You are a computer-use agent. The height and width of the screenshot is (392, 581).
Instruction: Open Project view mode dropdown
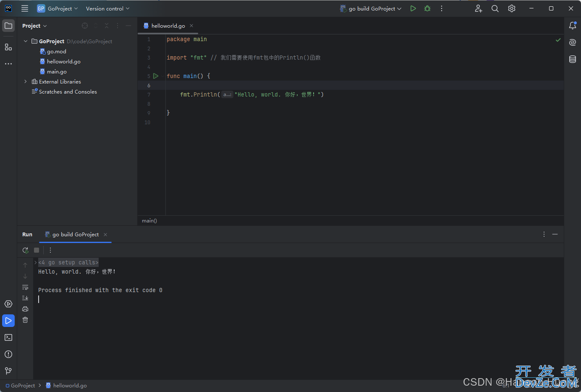pyautogui.click(x=34, y=26)
